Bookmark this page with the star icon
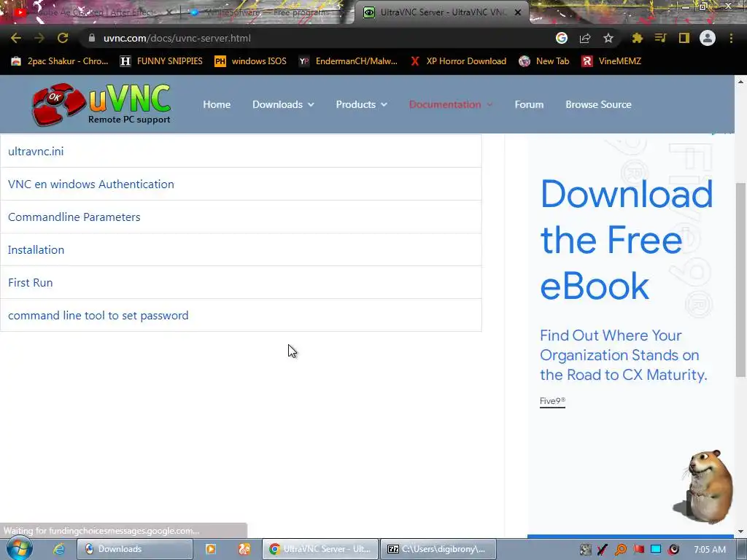Image resolution: width=747 pixels, height=560 pixels. tap(608, 38)
